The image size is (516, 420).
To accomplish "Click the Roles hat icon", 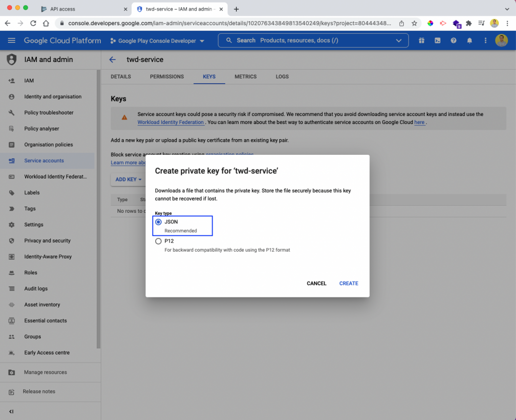I will click(x=12, y=273).
